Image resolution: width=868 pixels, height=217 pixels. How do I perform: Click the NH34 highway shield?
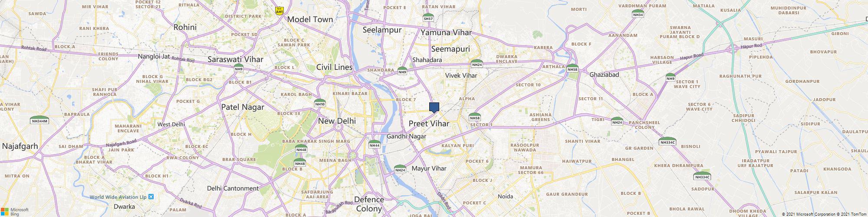(x=638, y=13)
